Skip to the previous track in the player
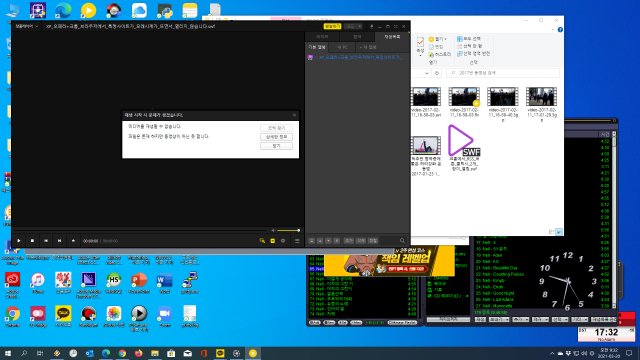 pos(46,241)
